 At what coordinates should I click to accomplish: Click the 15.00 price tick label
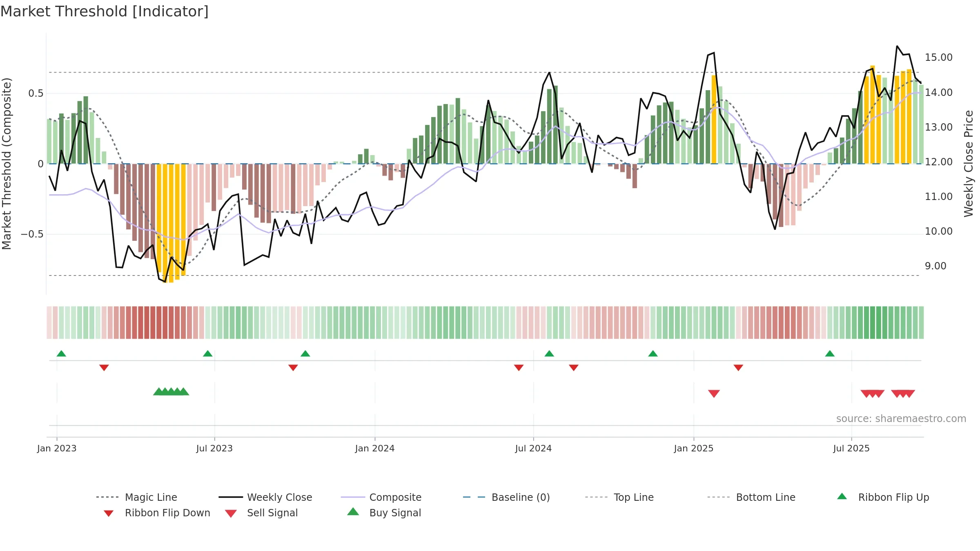pyautogui.click(x=939, y=58)
